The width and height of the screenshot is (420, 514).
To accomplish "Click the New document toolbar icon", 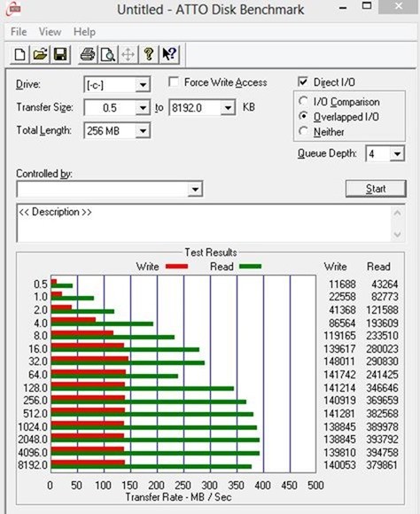I will click(x=19, y=54).
